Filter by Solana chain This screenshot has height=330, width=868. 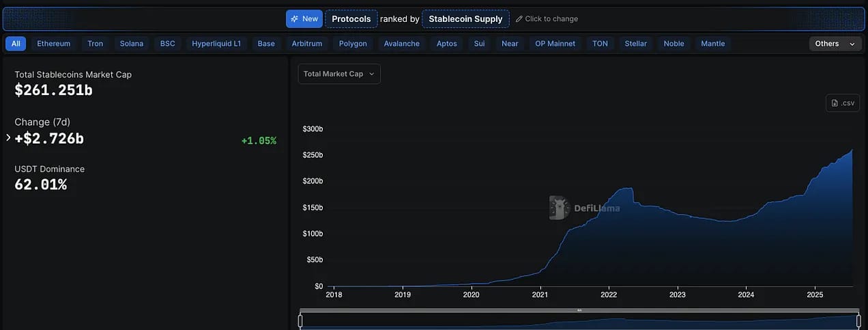(x=132, y=44)
